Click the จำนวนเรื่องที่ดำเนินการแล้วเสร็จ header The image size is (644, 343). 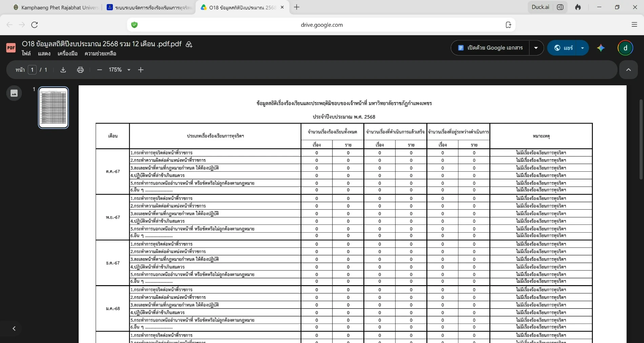[x=395, y=132]
